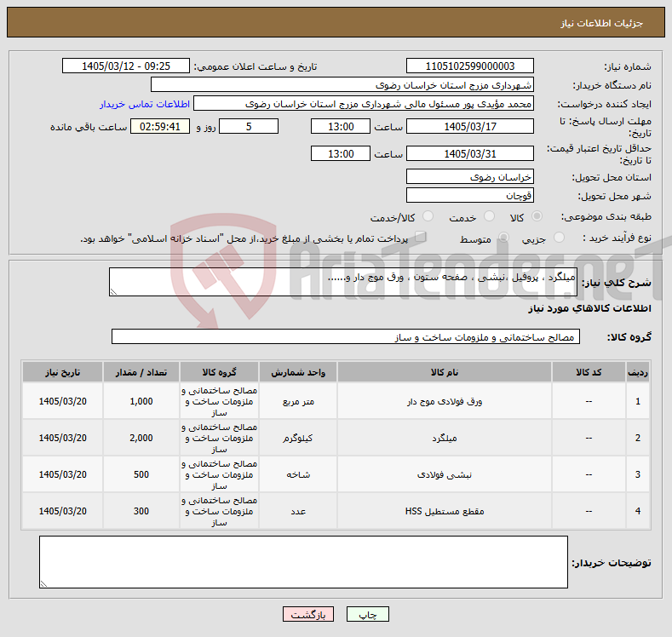
Task: Click the quantity 1,000 cell
Action: coord(141,401)
